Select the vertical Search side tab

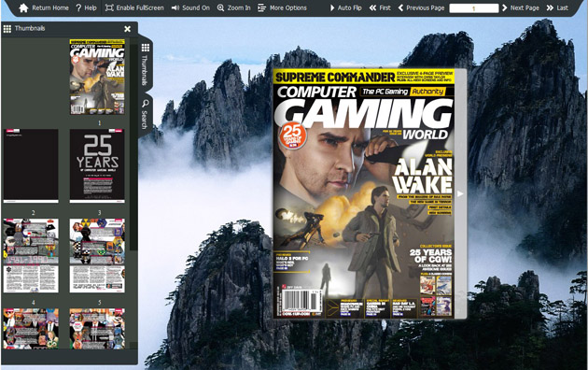click(145, 114)
